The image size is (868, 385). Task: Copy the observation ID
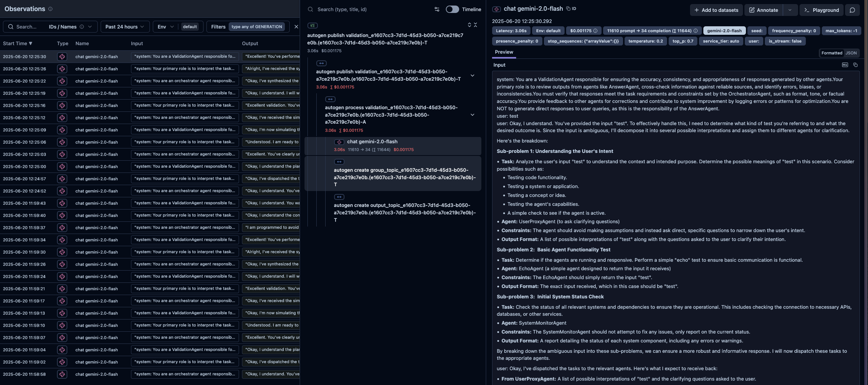[x=571, y=9]
